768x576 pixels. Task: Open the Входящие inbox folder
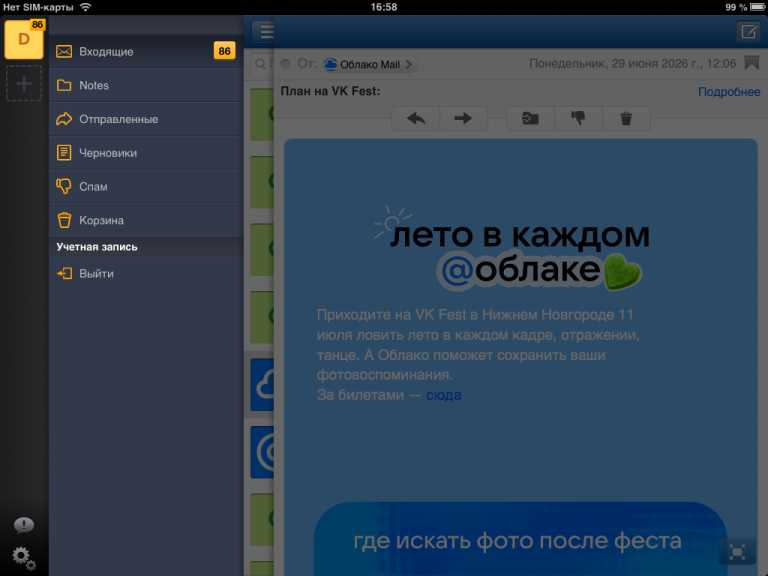(146, 51)
